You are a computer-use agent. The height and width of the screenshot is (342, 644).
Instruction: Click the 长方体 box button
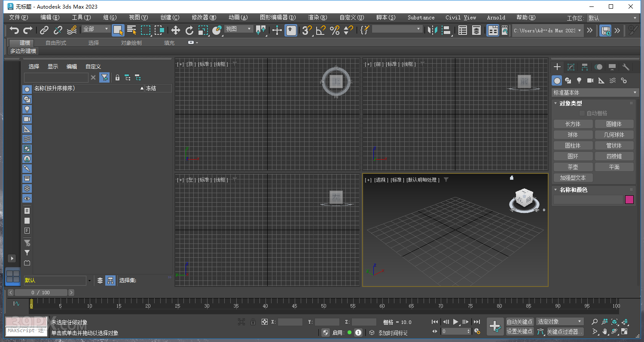pyautogui.click(x=573, y=124)
